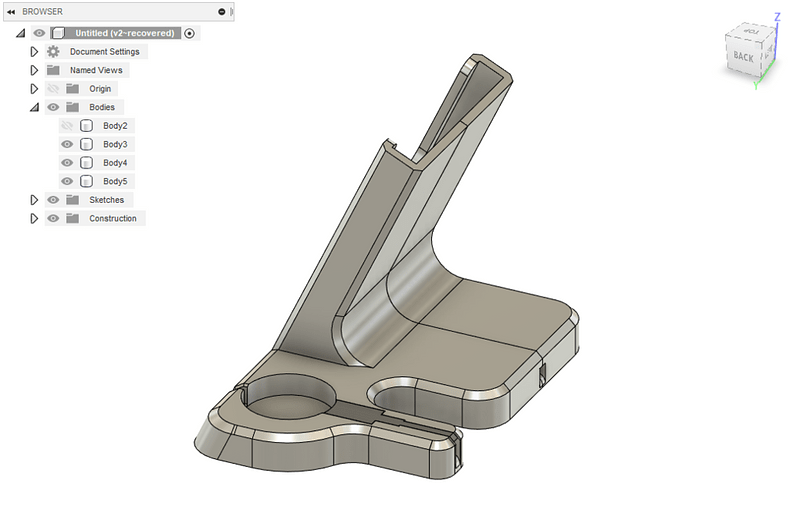Click the Y axis label on ViewCube

click(x=756, y=86)
